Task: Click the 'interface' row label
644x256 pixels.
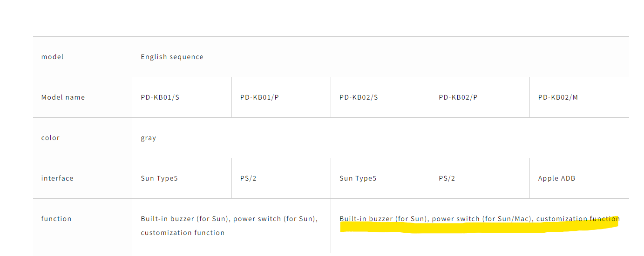Action: point(57,178)
